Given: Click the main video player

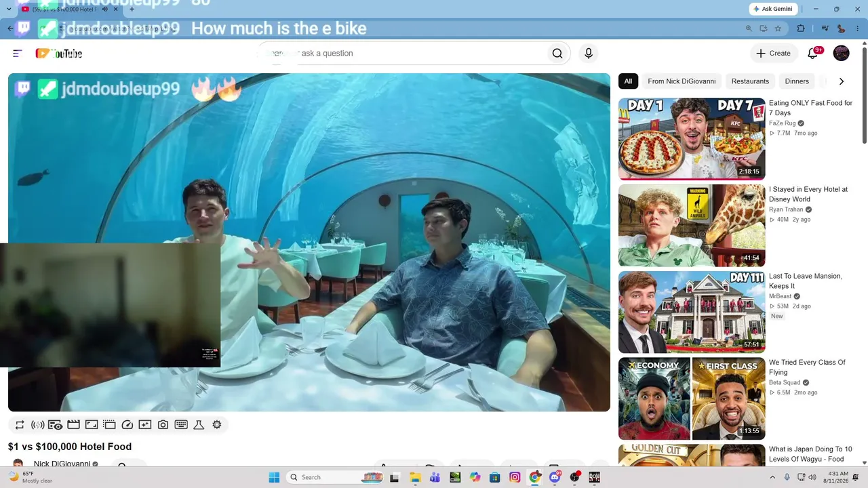Looking at the screenshot, I should point(309,242).
